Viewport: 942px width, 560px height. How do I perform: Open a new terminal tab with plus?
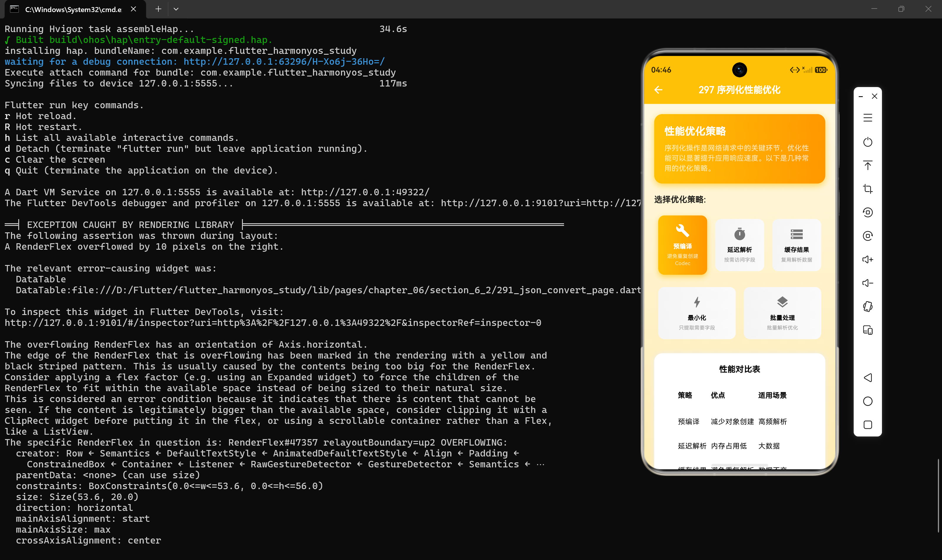point(158,9)
